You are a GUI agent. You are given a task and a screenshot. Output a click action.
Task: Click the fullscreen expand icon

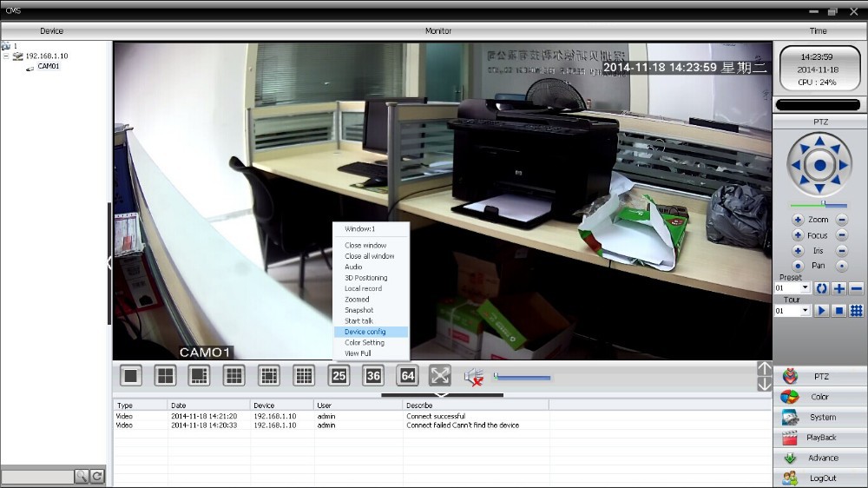pyautogui.click(x=440, y=375)
